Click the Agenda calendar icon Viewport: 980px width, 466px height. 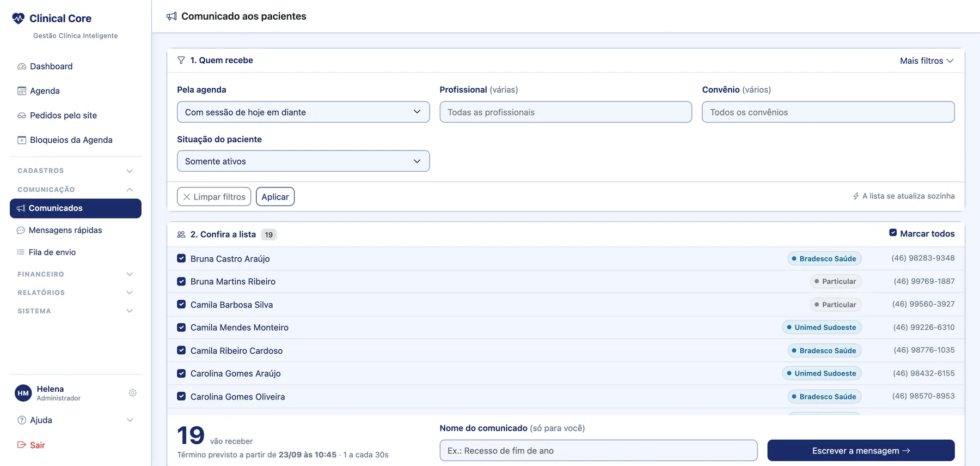click(x=22, y=91)
